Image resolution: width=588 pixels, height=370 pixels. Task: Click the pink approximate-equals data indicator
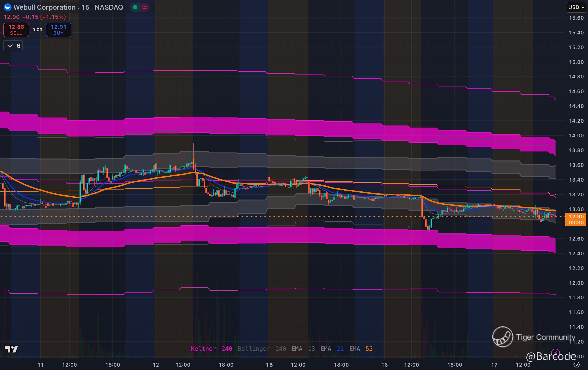click(x=145, y=7)
